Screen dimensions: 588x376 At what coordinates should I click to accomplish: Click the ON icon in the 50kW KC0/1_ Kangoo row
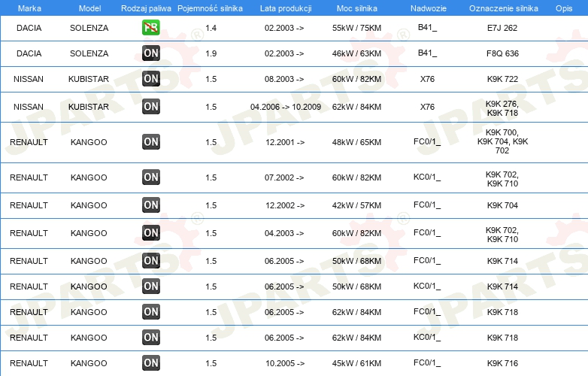[x=150, y=286]
